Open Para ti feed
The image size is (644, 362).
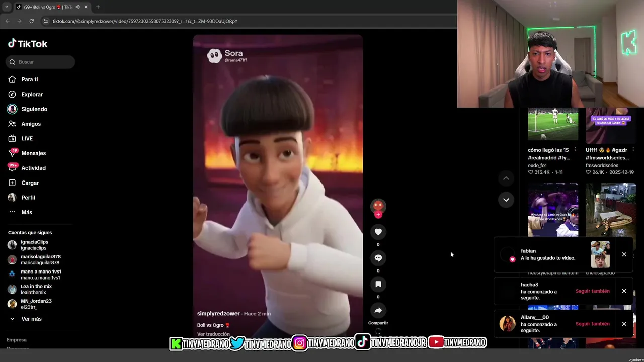[x=29, y=79]
